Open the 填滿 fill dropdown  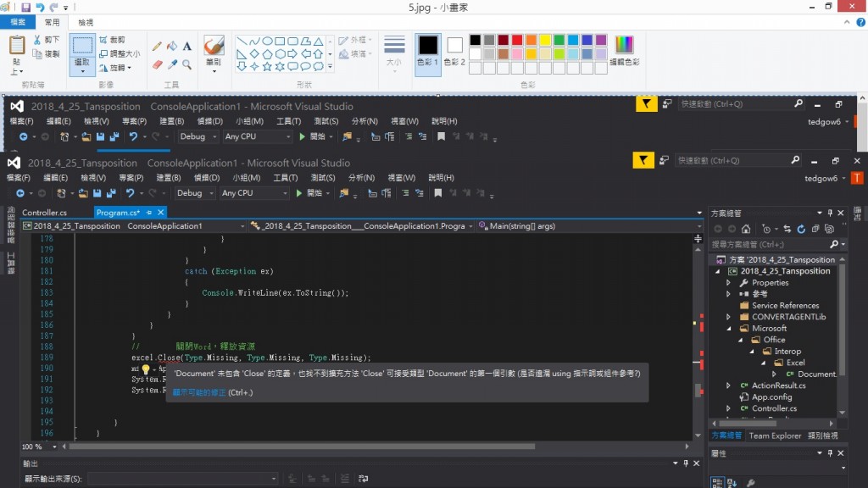point(355,53)
